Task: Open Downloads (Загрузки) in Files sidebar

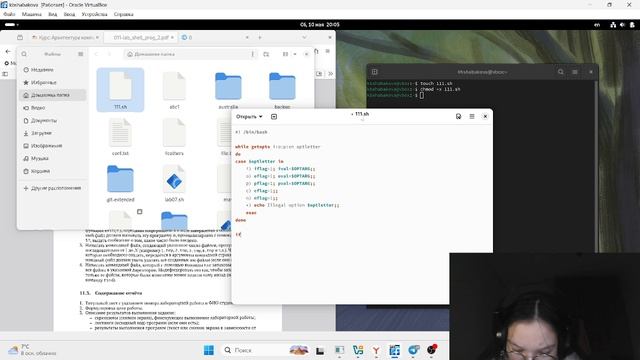Action: click(x=53, y=133)
